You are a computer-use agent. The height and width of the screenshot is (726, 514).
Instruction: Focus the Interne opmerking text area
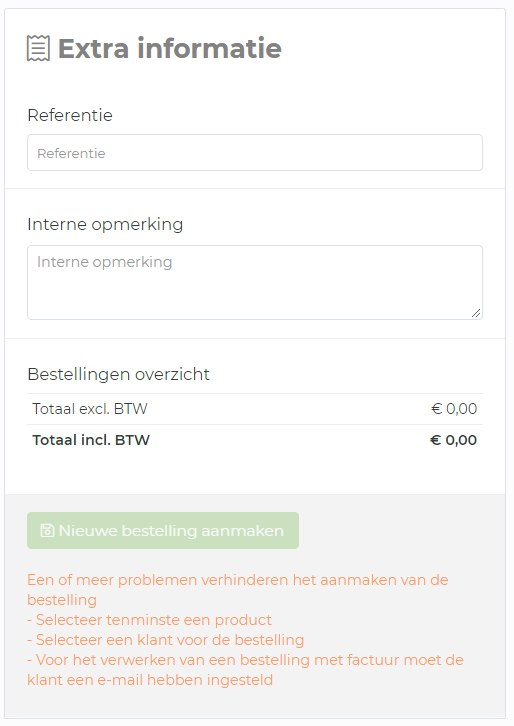(x=255, y=282)
